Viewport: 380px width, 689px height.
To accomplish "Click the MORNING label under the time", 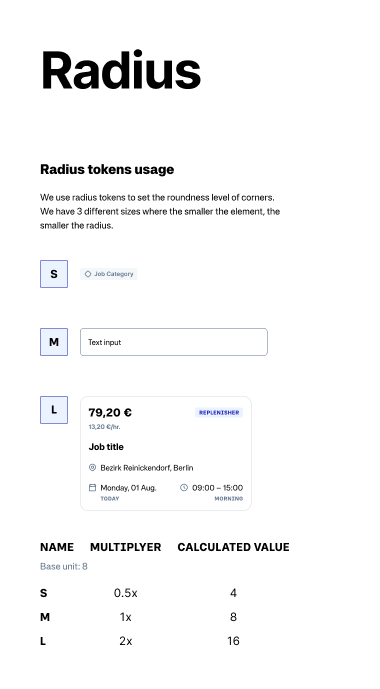I will tap(228, 499).
